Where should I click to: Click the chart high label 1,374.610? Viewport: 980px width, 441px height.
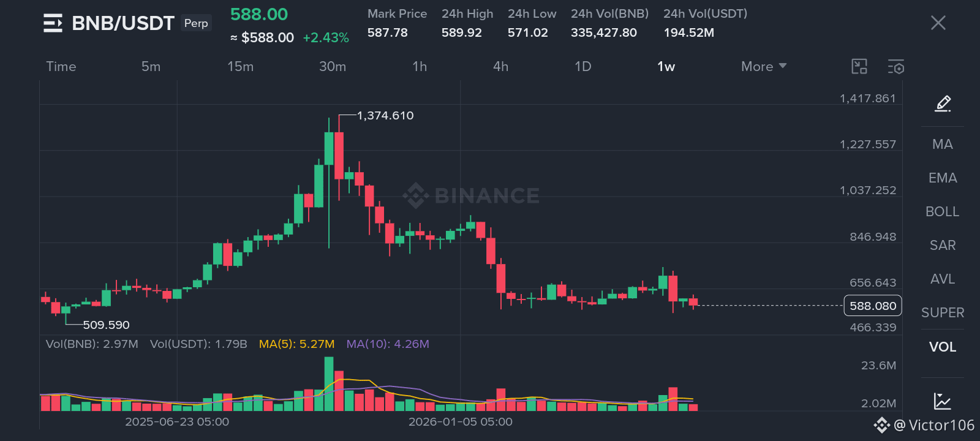click(x=385, y=115)
